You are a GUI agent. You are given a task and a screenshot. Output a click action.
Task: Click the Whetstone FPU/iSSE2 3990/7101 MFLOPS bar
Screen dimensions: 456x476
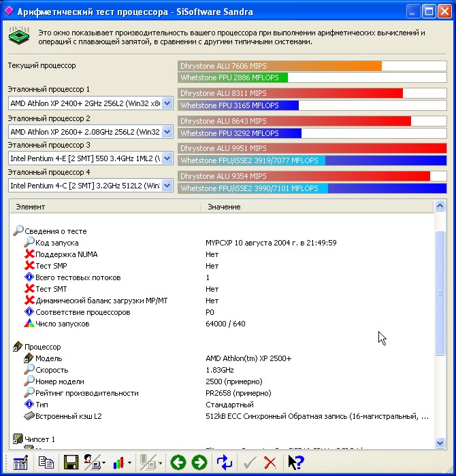pyautogui.click(x=312, y=188)
